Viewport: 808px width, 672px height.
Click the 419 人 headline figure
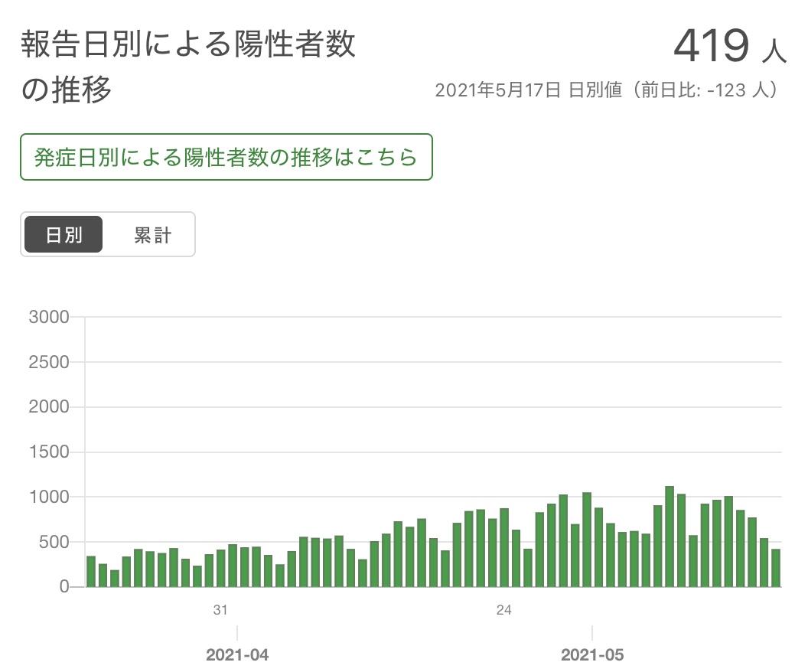730,46
